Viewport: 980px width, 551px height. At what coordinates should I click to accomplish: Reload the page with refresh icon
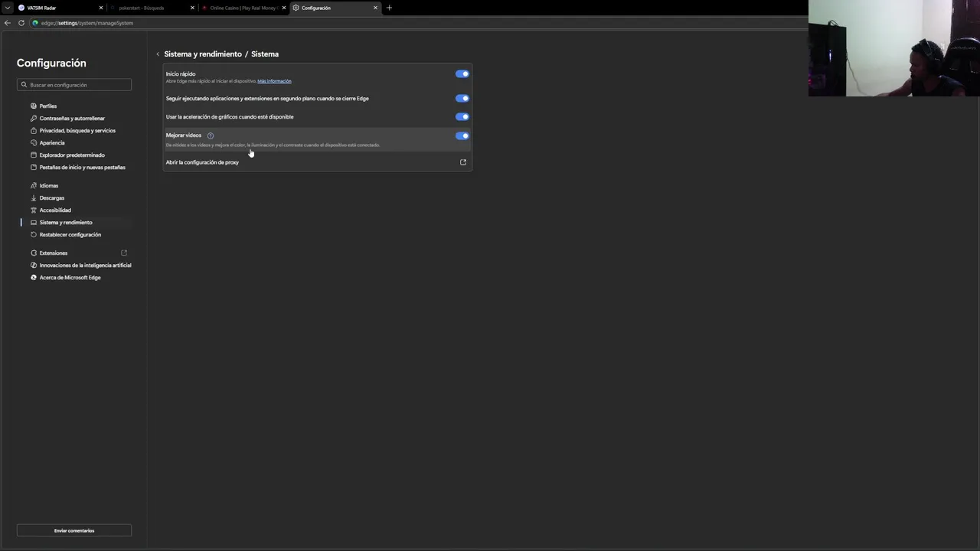point(21,23)
